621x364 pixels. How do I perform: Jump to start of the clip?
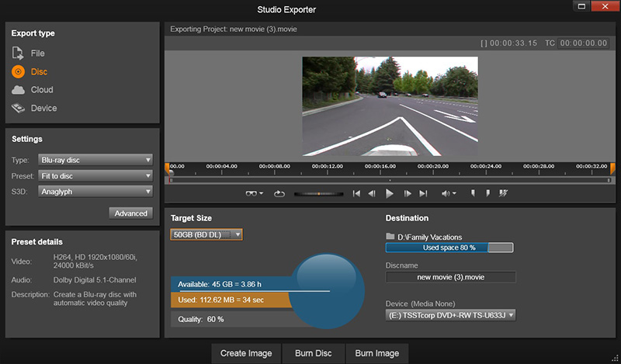coord(356,193)
